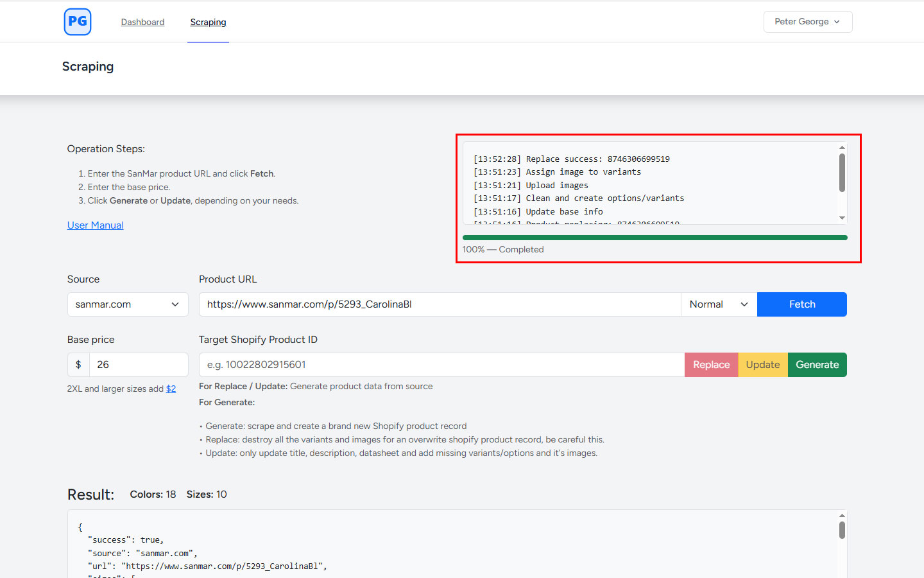Screen dimensions: 924x578
Task: Open the User Manual link
Action: coord(95,225)
